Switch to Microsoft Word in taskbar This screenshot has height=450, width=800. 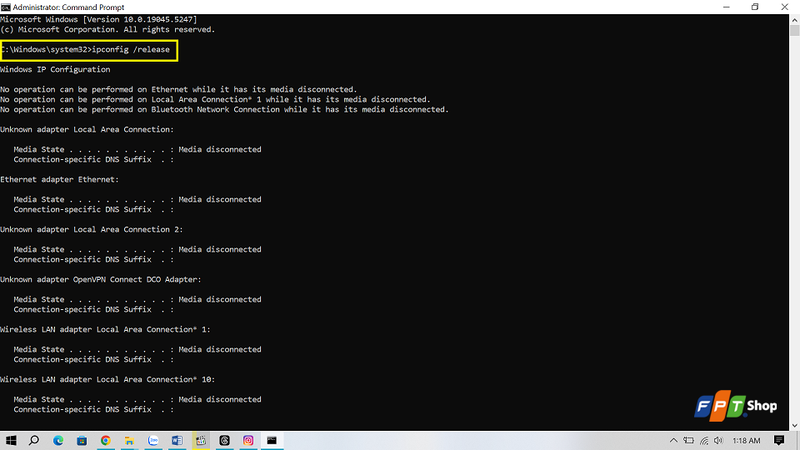tap(177, 440)
